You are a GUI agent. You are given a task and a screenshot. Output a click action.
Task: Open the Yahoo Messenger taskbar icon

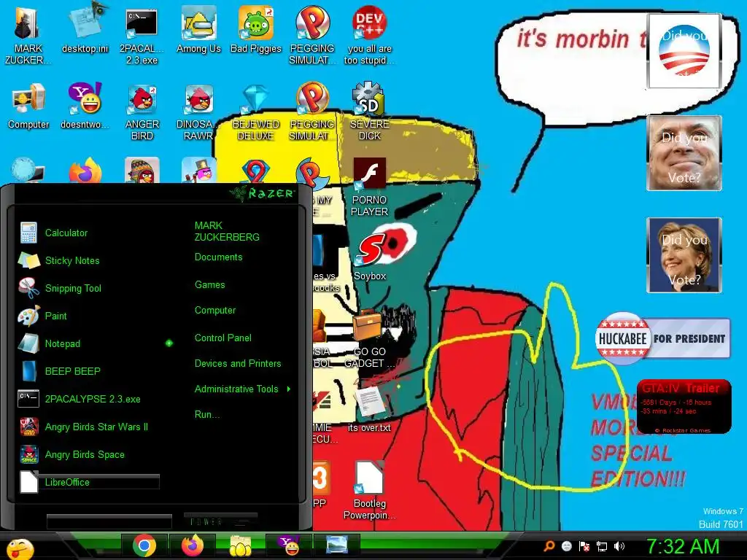(x=289, y=545)
